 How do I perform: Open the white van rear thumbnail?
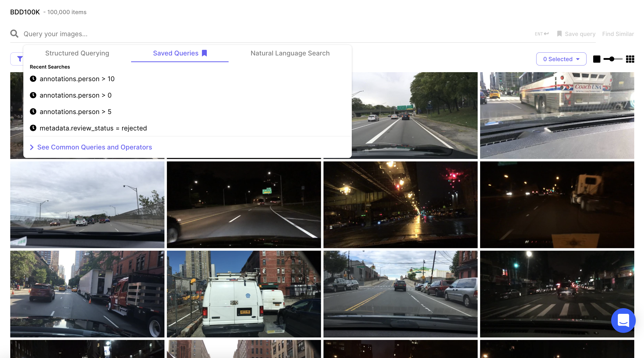pyautogui.click(x=244, y=294)
